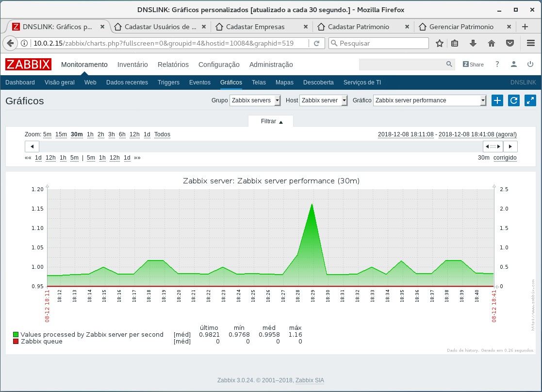Switch graph to fullscreen mode
The height and width of the screenshot is (392, 542).
(x=530, y=100)
